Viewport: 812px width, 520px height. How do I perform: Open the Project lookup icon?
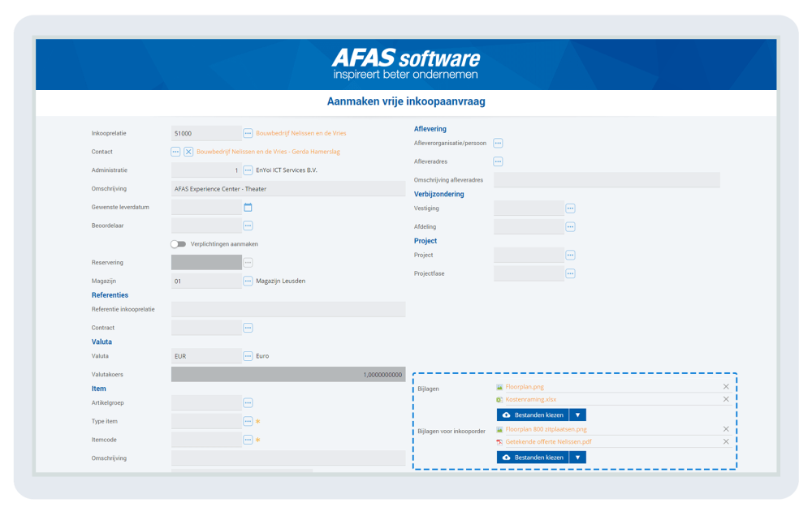[x=570, y=255]
